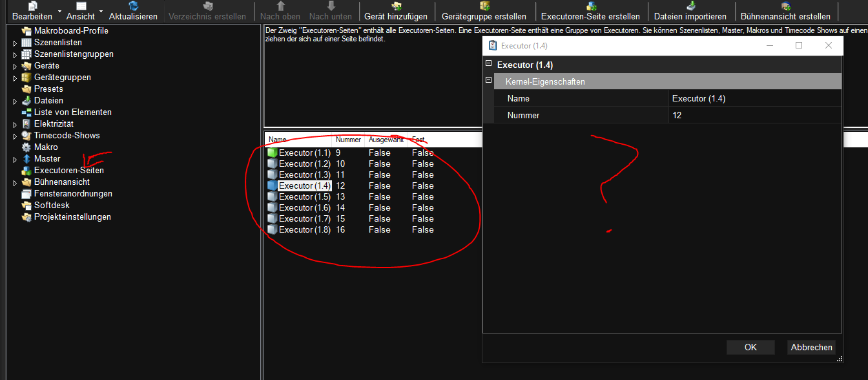Click the Bühnenansicht erstellen toolbar icon
The image size is (868, 380).
[x=785, y=6]
